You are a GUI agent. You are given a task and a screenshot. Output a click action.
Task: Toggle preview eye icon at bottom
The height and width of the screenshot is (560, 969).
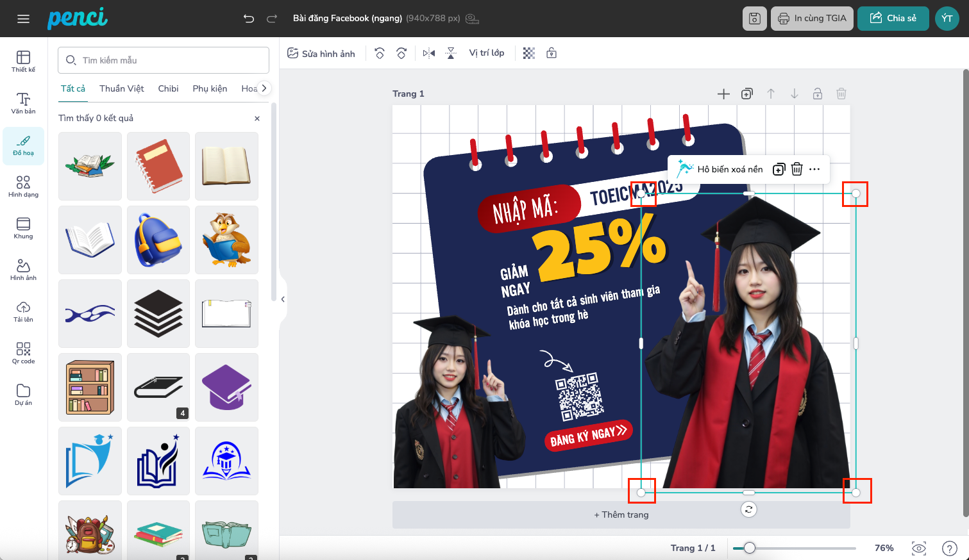(x=918, y=548)
